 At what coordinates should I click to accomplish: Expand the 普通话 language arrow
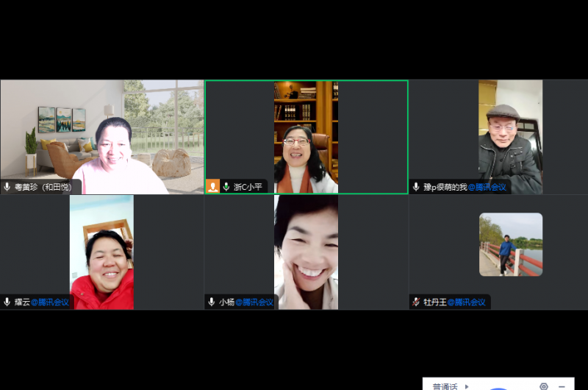(x=466, y=386)
